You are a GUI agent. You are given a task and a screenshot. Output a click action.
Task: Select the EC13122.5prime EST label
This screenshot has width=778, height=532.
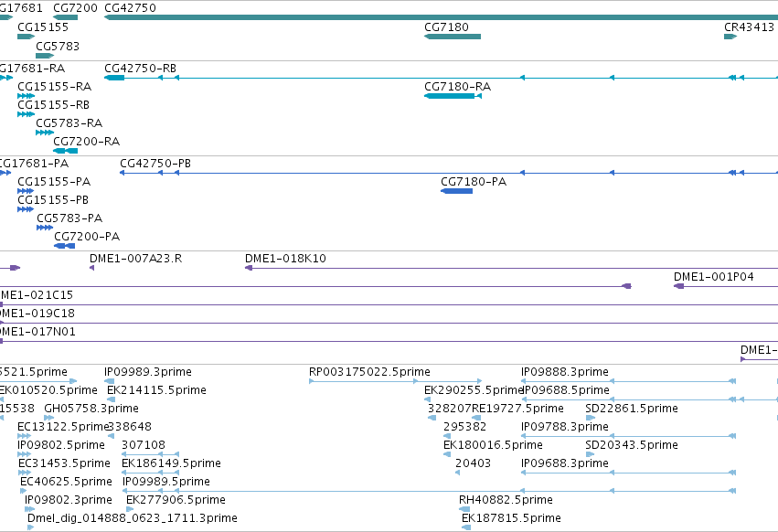(62, 427)
